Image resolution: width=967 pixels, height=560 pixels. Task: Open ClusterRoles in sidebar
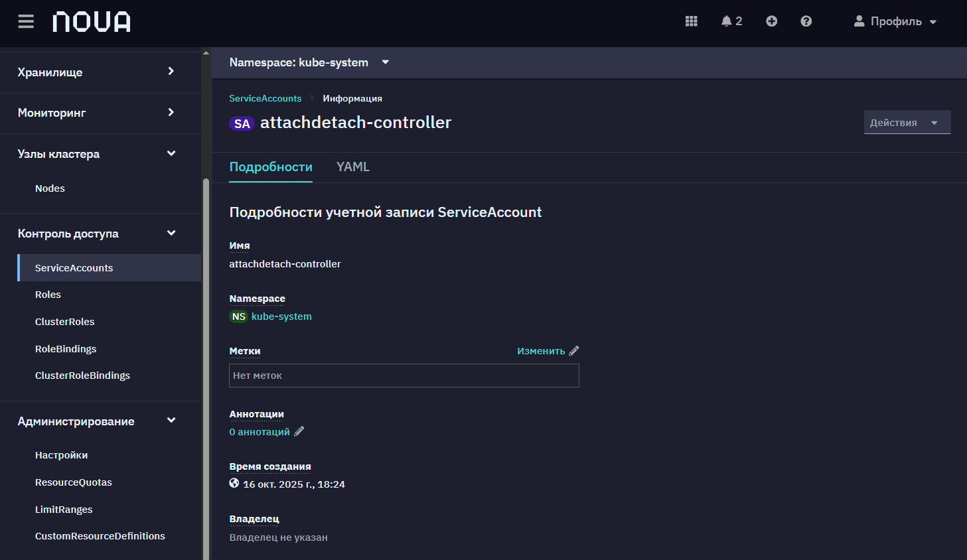(x=64, y=322)
